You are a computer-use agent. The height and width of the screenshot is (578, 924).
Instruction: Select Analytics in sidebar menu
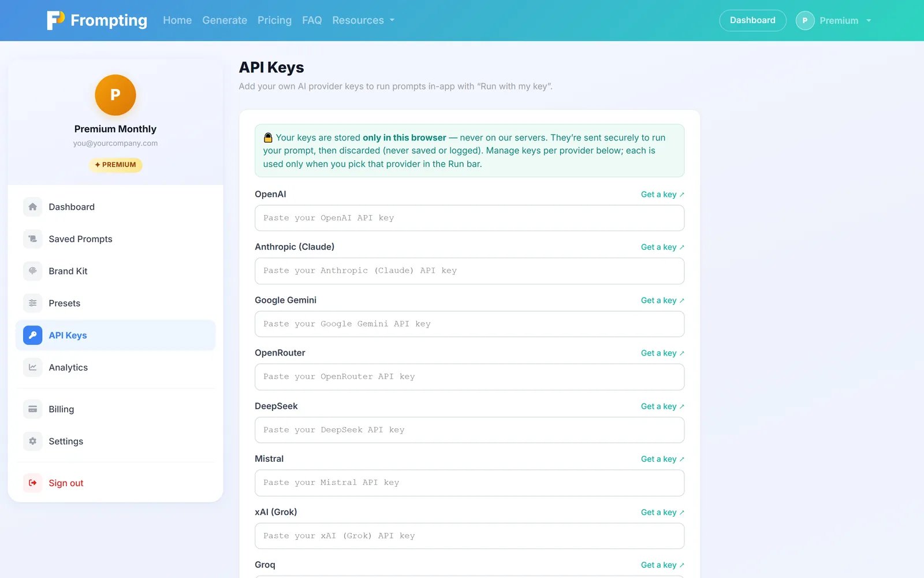click(115, 367)
